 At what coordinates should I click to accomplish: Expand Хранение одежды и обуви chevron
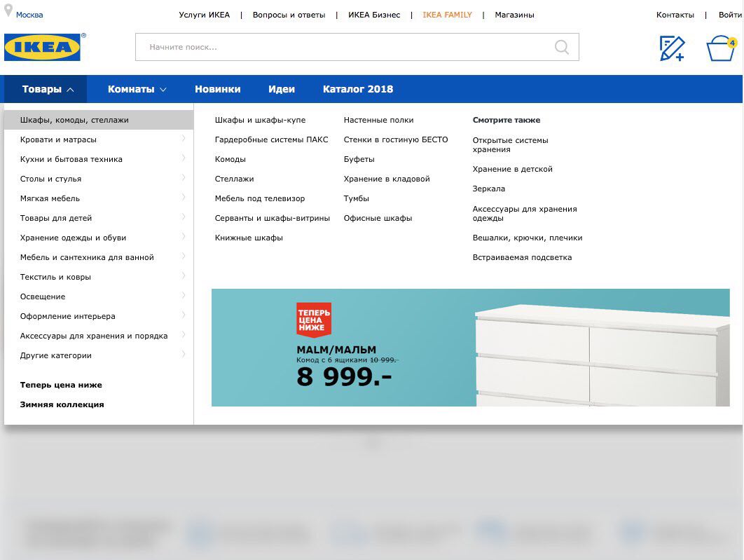tap(184, 237)
